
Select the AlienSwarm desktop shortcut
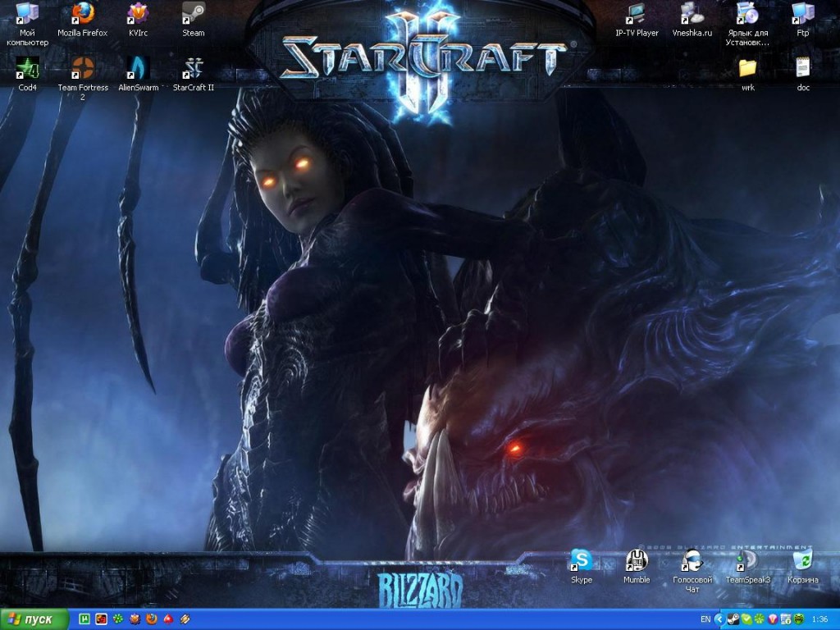[x=138, y=75]
